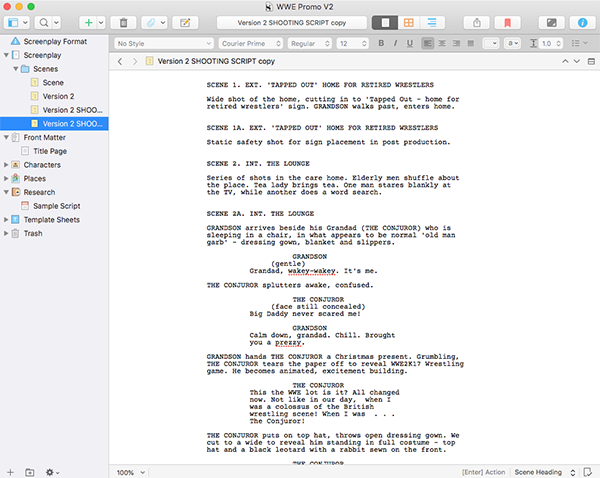
Task: Open the list style dropdown
Action: click(x=579, y=43)
